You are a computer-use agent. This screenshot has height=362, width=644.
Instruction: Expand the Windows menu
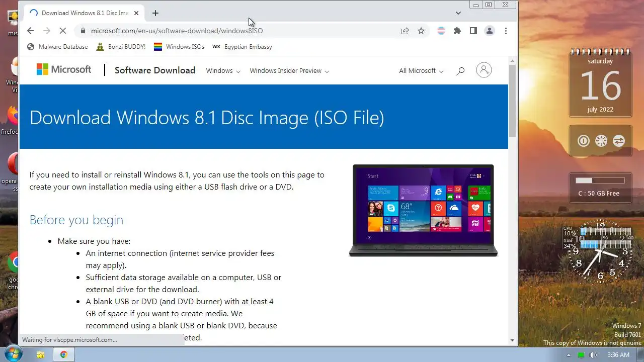click(x=223, y=71)
